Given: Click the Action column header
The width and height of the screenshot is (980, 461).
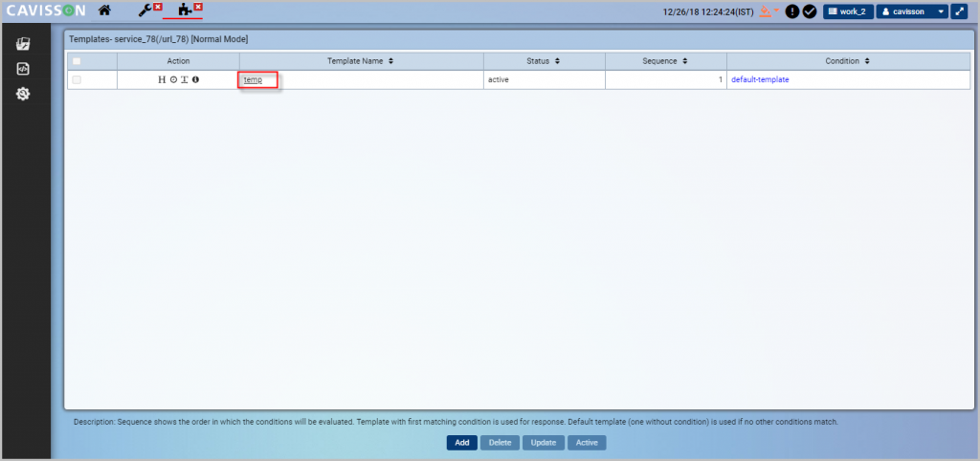Looking at the screenshot, I should (178, 61).
